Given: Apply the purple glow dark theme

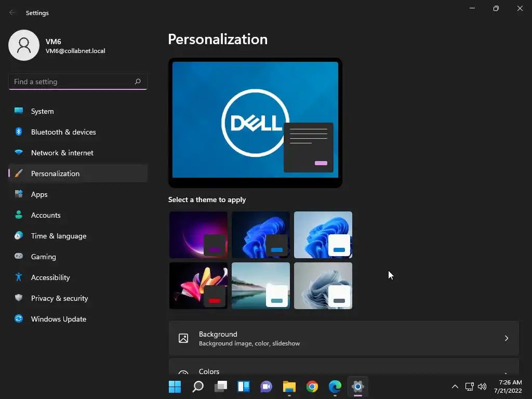Looking at the screenshot, I should click(198, 235).
